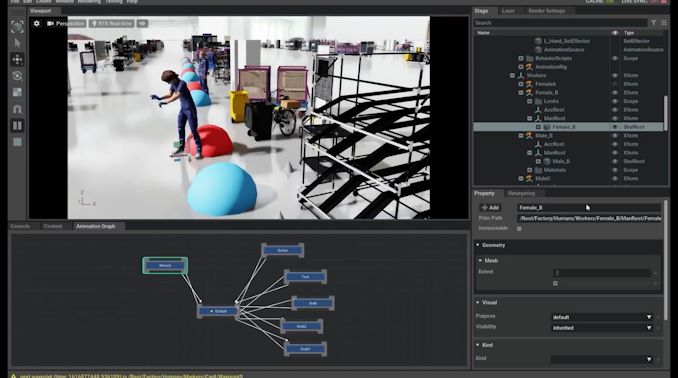The width and height of the screenshot is (678, 378).
Task: Expand the BehaviorScripts folder
Action: click(521, 58)
